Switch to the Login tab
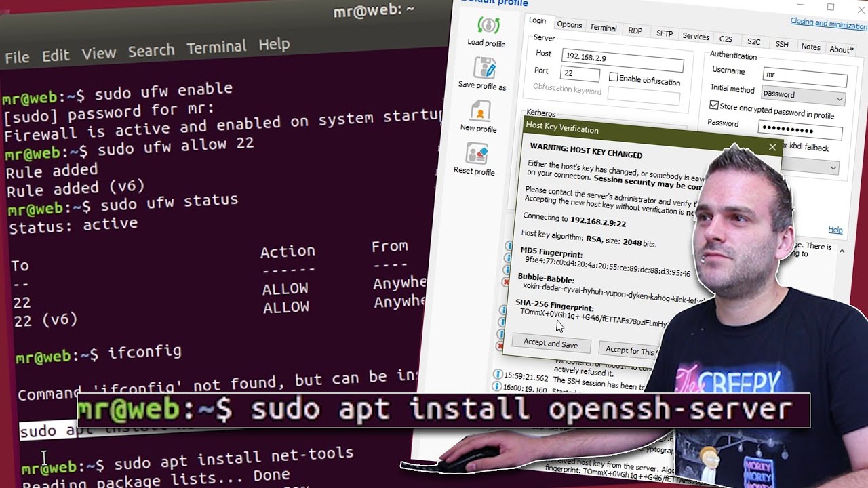Viewport: 868px width, 488px height. click(x=537, y=21)
